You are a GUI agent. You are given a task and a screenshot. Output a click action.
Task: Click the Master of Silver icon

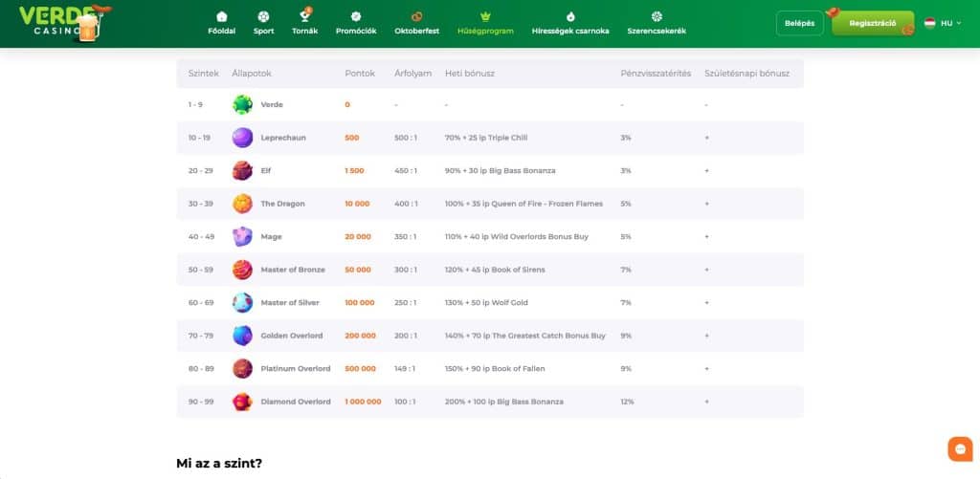point(242,302)
